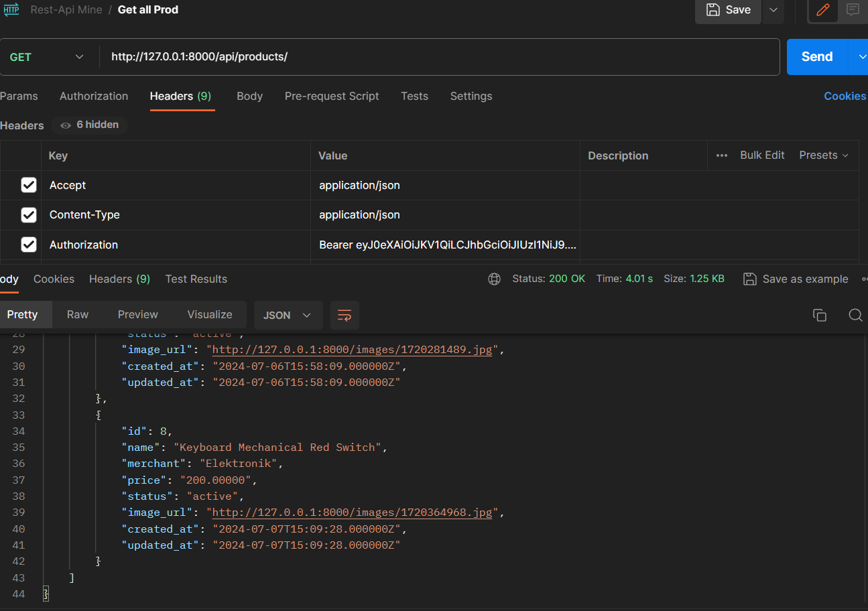Open the request Body tab
Viewport: 868px width, 611px height.
pos(249,96)
